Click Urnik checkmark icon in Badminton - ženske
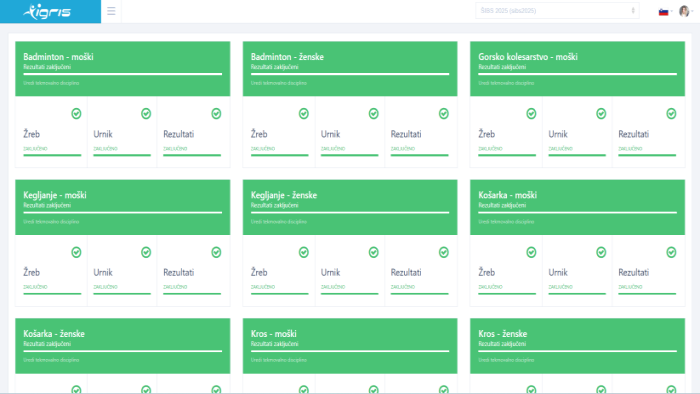Viewport: 700px width, 394px height. point(374,114)
